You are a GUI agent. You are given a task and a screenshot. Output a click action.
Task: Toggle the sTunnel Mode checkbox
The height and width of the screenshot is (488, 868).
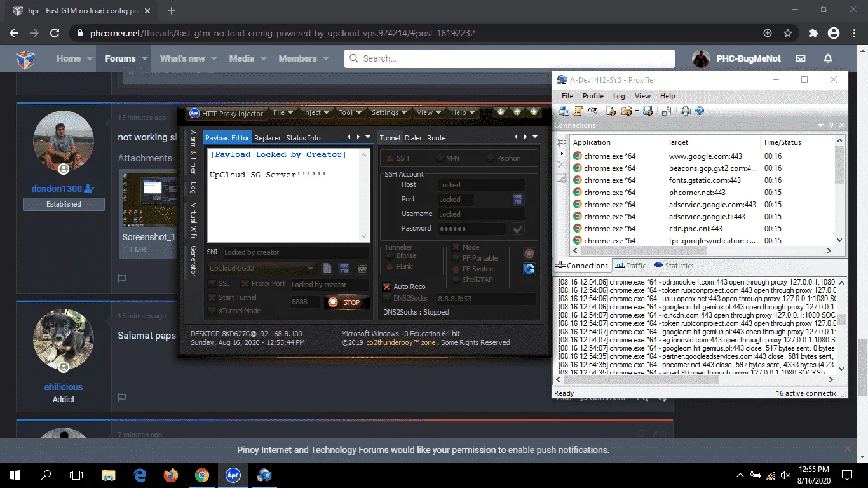click(212, 311)
